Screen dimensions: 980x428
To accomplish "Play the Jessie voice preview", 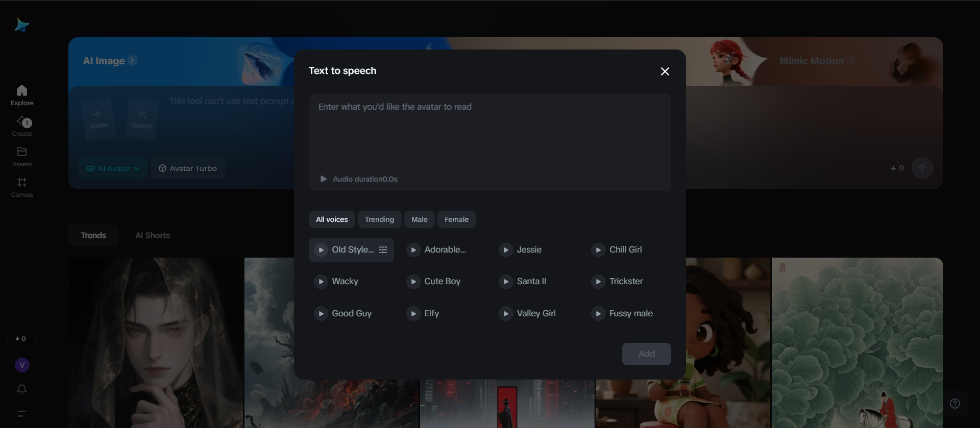I will point(506,250).
